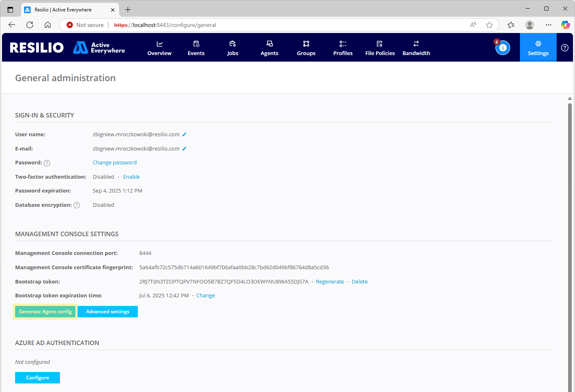Open Advanced settings
The width and height of the screenshot is (575, 392).
(108, 312)
